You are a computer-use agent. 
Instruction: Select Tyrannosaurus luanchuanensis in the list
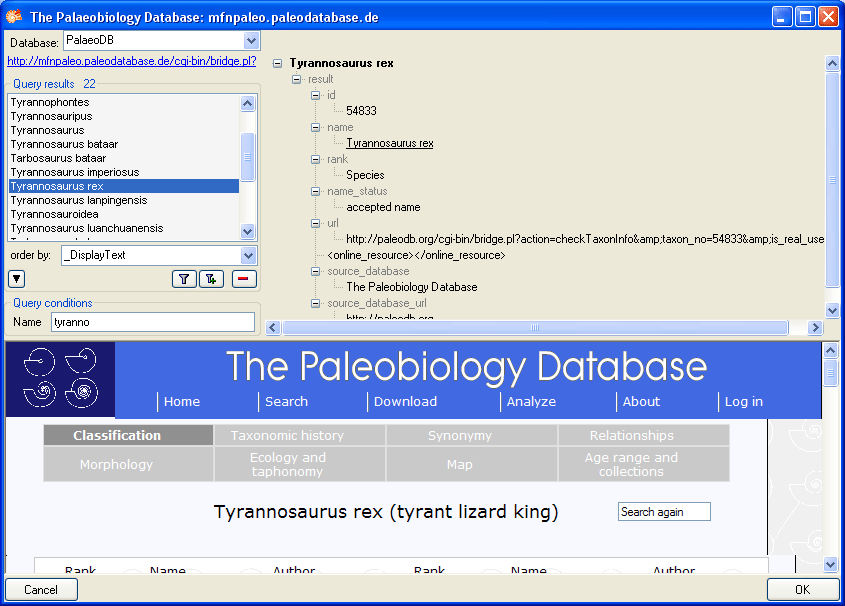[124, 228]
